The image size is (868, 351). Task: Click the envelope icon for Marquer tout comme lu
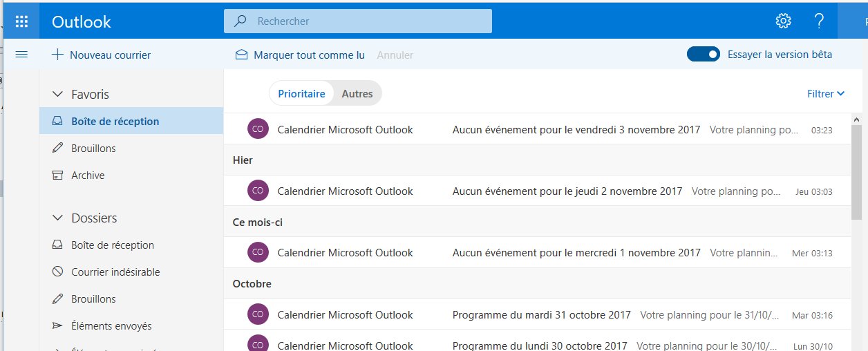pyautogui.click(x=242, y=55)
